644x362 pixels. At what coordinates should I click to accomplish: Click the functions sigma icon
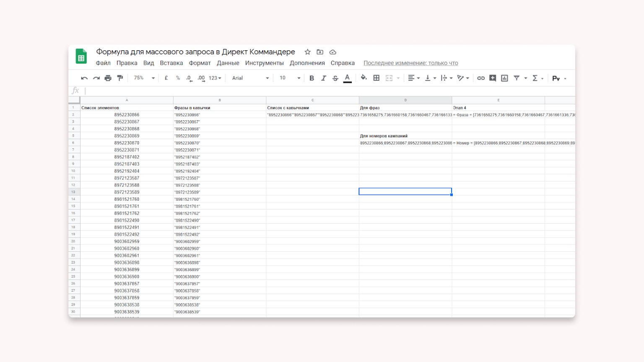pos(535,78)
